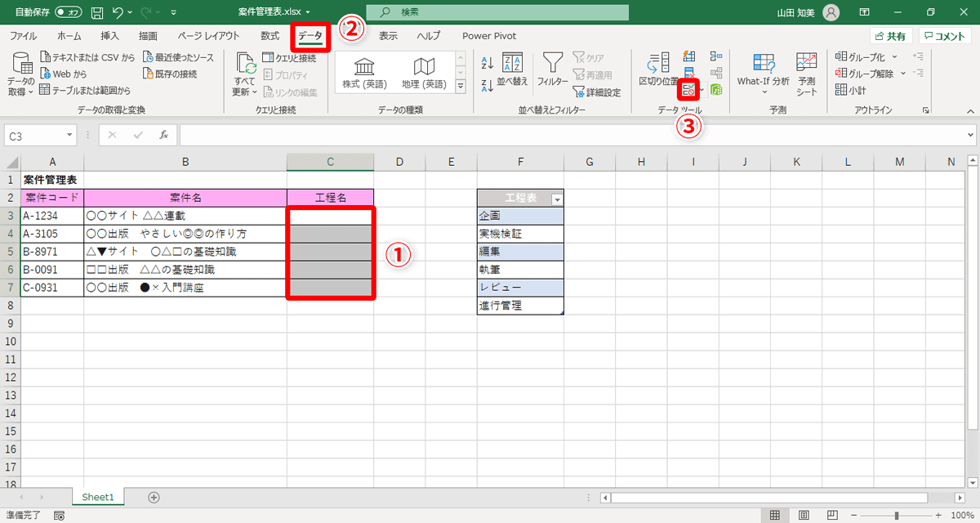Click the Remove Duplicates icon
Screen dimensions: 980x523
pos(689,73)
